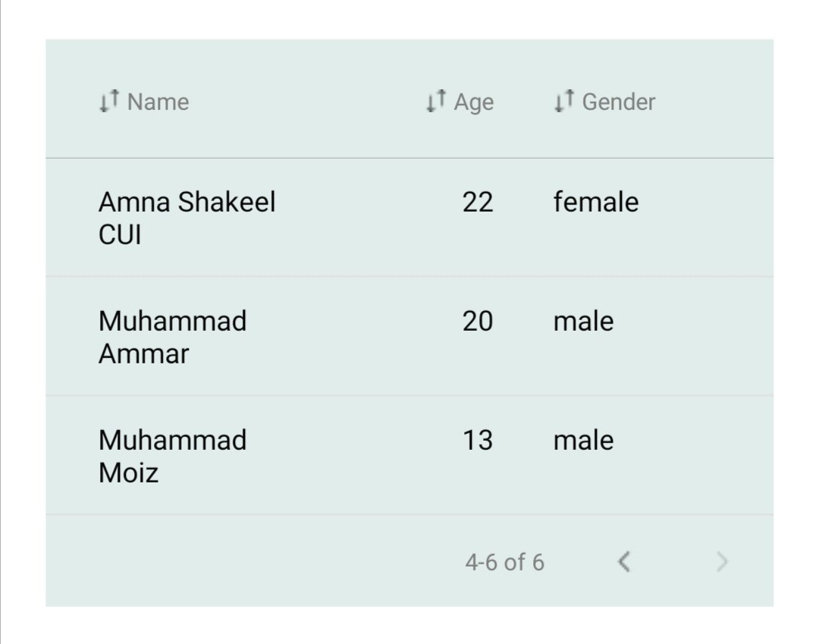Click the '4-6 of 6' pagination count

505,562
